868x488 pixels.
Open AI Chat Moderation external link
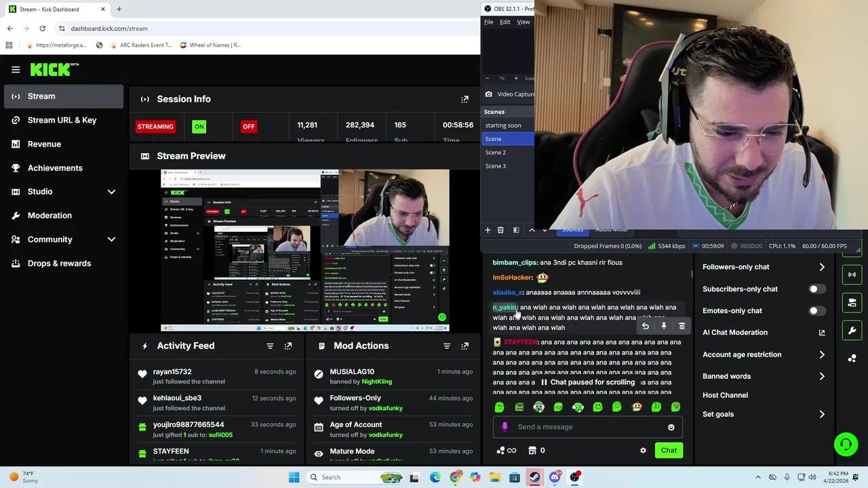click(822, 333)
